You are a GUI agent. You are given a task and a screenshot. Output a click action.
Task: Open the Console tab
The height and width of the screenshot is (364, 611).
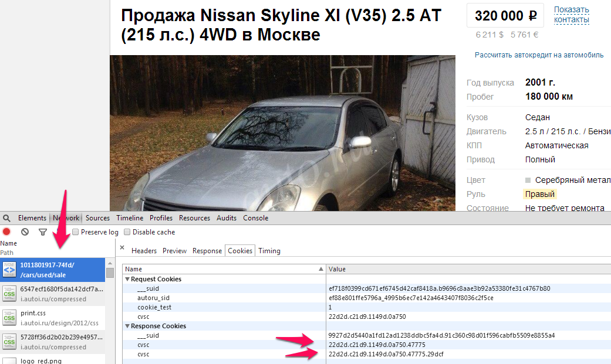coord(256,218)
